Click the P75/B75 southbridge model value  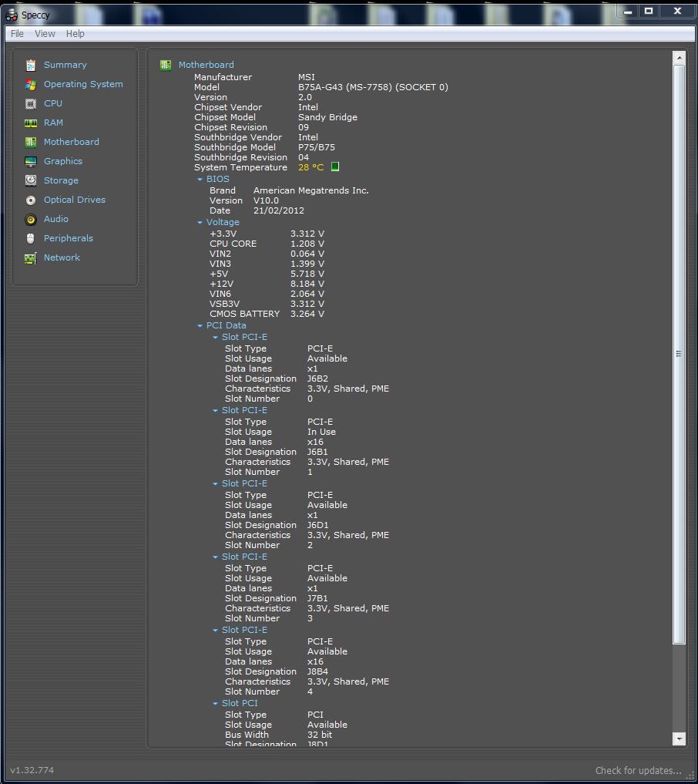[317, 147]
